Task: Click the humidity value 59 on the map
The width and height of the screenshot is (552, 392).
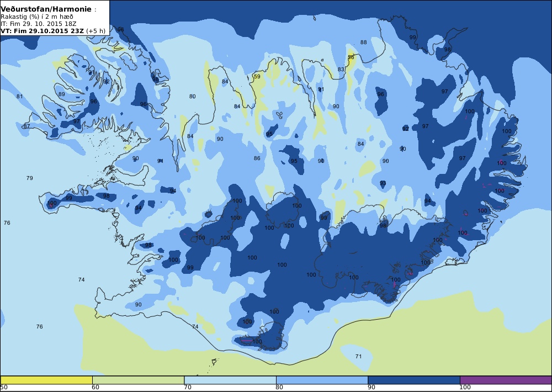Action: (x=257, y=76)
